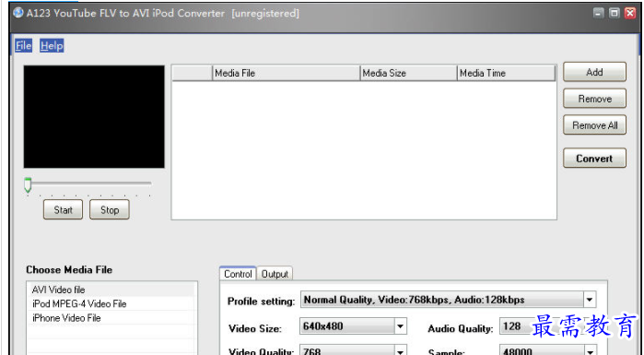
Task: Switch to the Output tab
Action: coord(275,274)
